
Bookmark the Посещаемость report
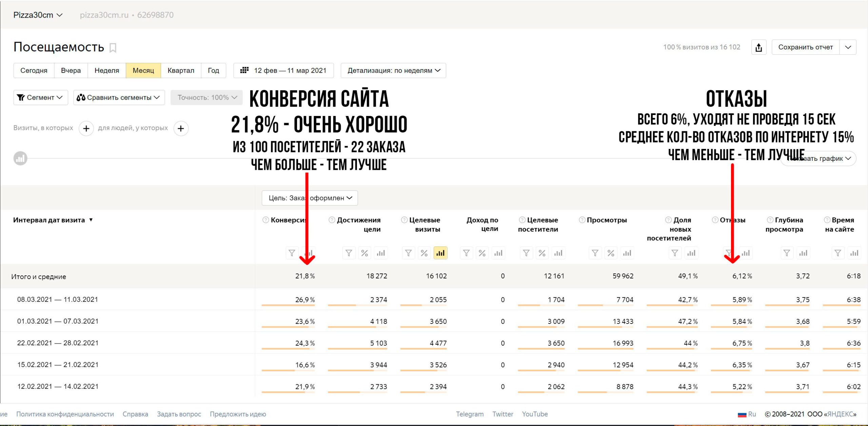coord(113,48)
